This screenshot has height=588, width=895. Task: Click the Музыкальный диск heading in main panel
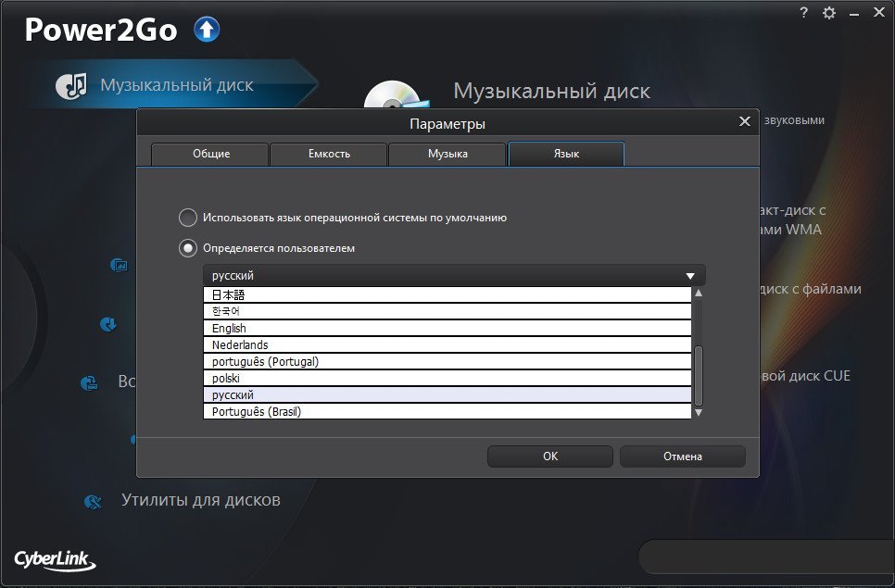point(551,92)
